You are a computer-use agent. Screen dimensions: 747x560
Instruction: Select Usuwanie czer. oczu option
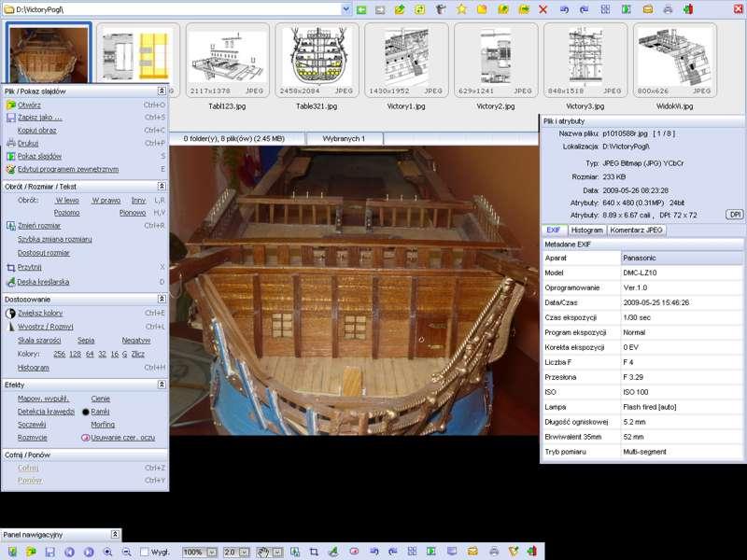[122, 438]
